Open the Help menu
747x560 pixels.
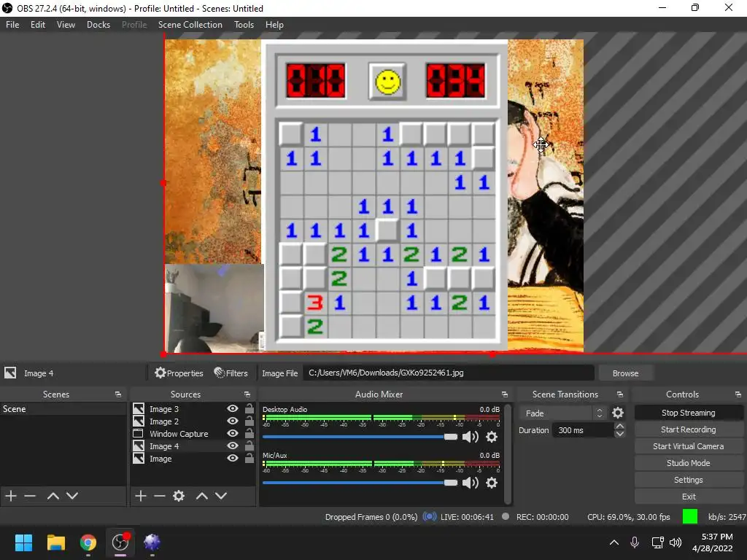click(274, 25)
